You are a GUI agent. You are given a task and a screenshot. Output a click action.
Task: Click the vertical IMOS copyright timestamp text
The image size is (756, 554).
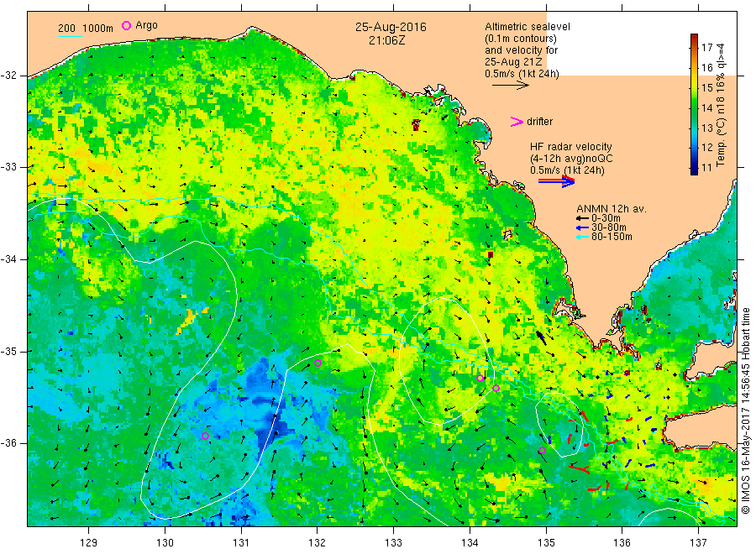pyautogui.click(x=746, y=411)
